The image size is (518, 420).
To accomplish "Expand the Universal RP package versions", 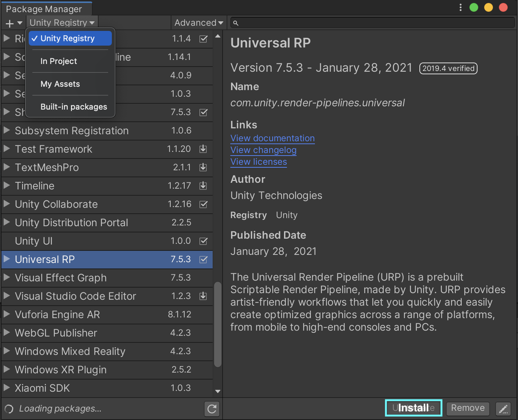I will click(x=7, y=259).
